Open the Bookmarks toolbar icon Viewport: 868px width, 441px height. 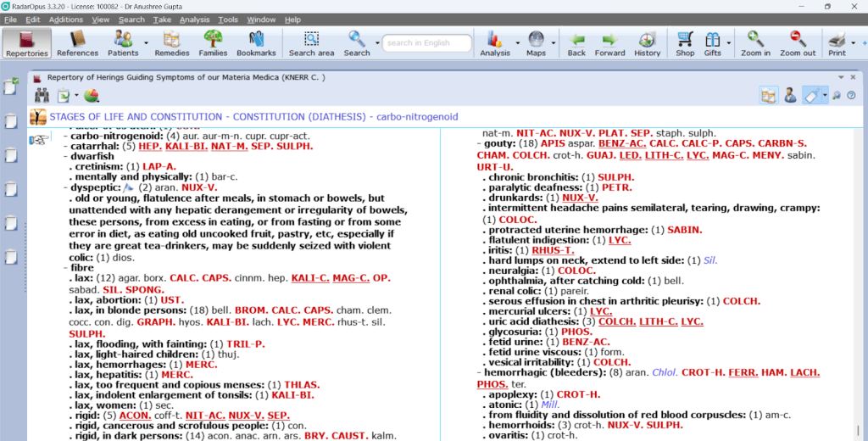[256, 43]
